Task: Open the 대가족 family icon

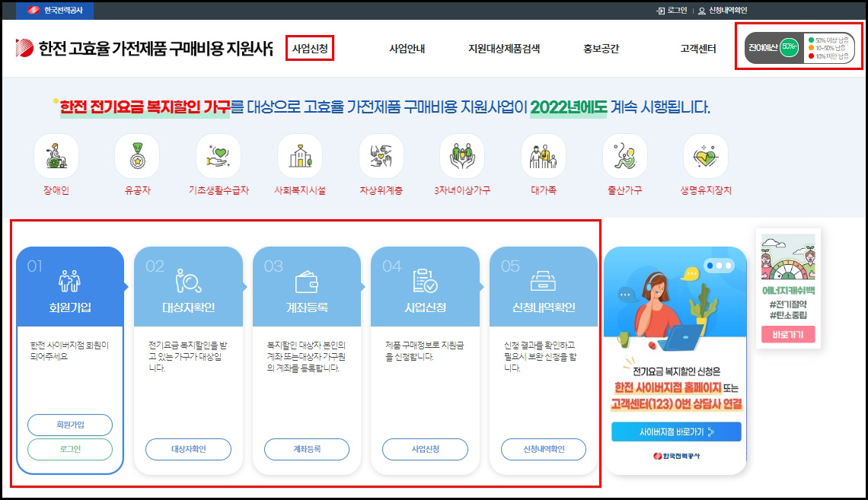Action: (x=543, y=156)
